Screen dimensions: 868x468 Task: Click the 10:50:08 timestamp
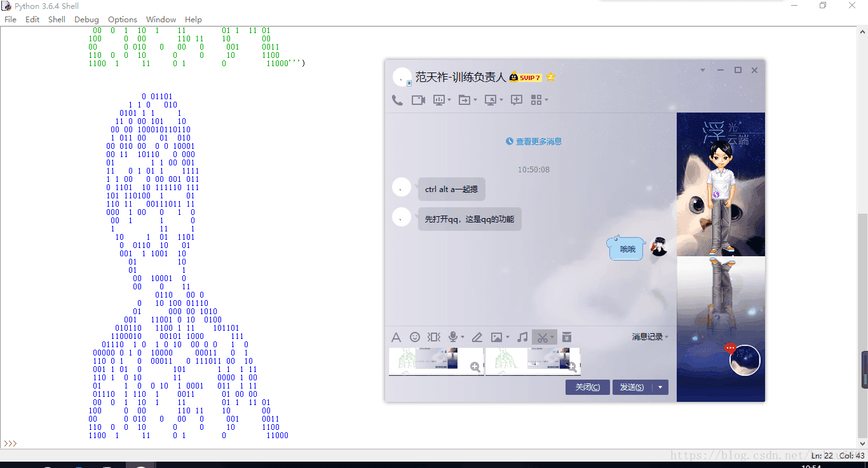tap(534, 170)
